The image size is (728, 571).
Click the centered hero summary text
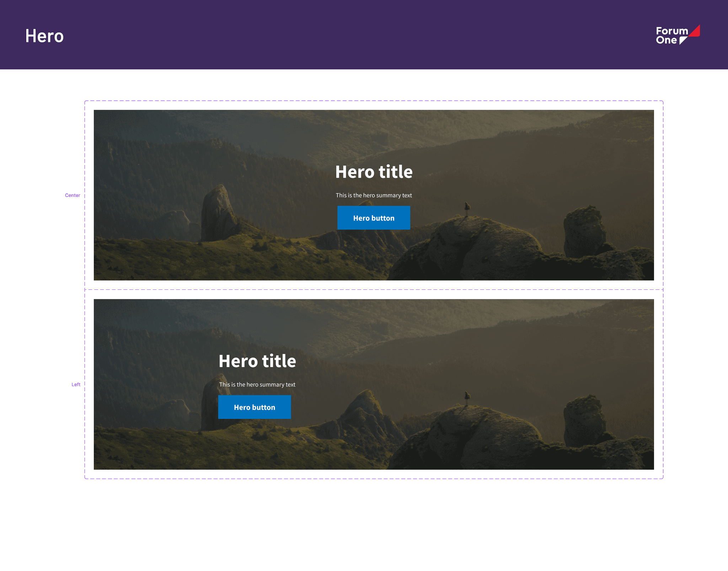374,195
